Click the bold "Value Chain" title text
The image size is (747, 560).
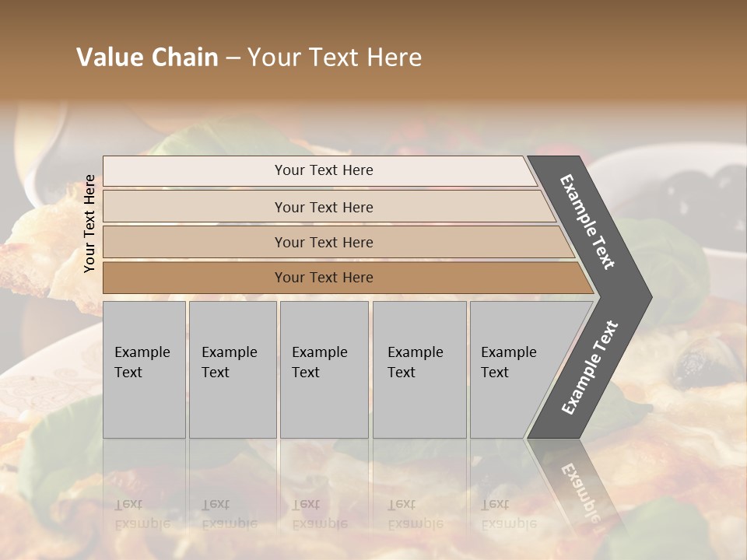pos(147,58)
